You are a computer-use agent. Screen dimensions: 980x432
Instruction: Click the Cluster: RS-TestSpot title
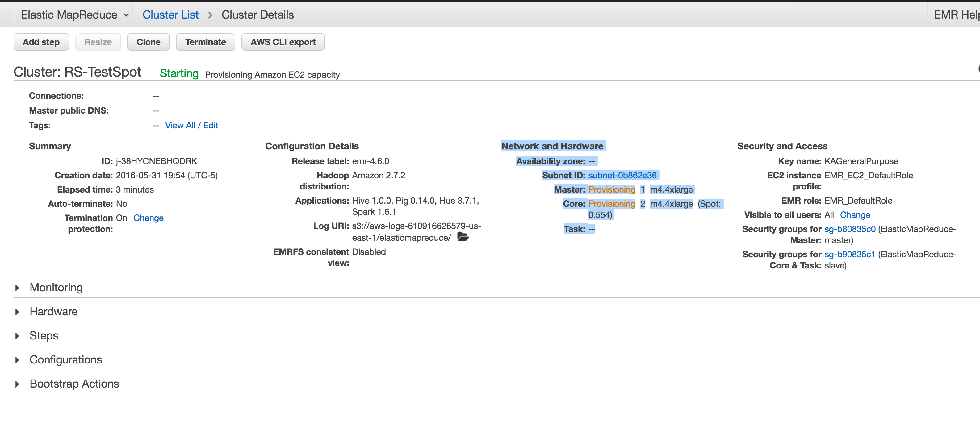point(77,72)
